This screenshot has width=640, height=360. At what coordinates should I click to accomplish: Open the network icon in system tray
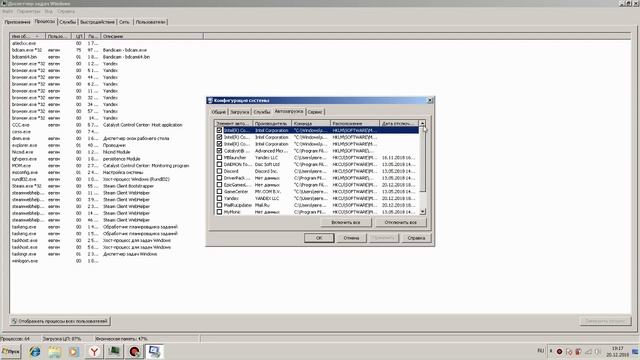(588, 351)
